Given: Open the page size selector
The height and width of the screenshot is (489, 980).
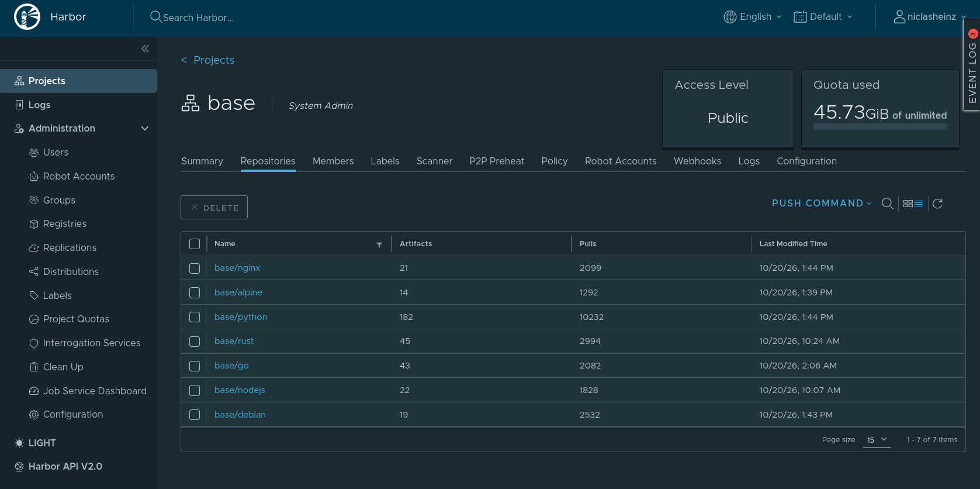Looking at the screenshot, I should pos(877,440).
